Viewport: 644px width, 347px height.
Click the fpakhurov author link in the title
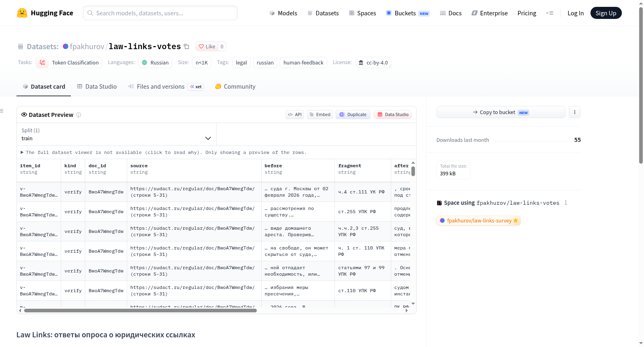coord(87,46)
